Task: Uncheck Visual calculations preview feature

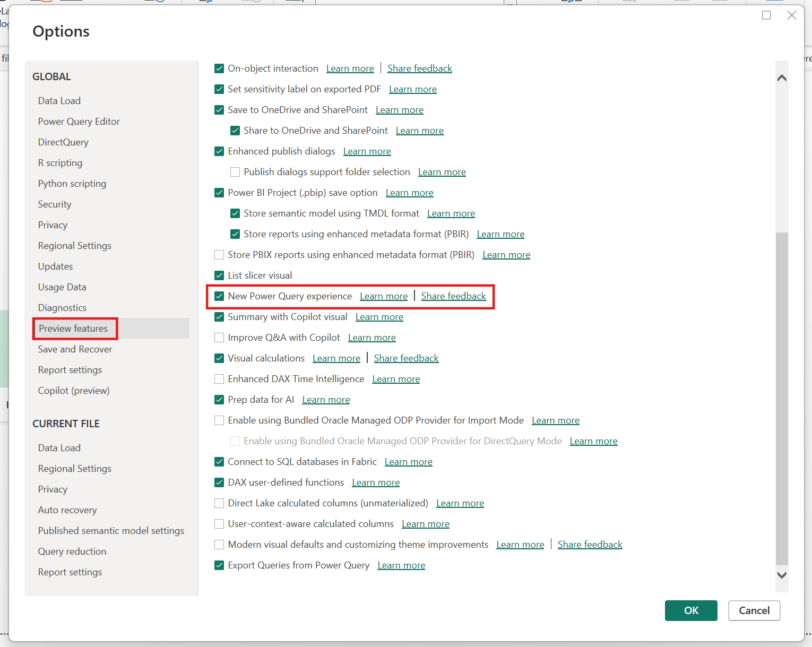Action: point(219,358)
